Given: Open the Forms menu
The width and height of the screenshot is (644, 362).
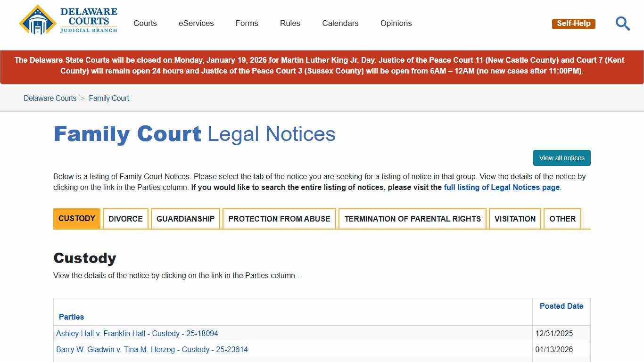Looking at the screenshot, I should tap(247, 23).
